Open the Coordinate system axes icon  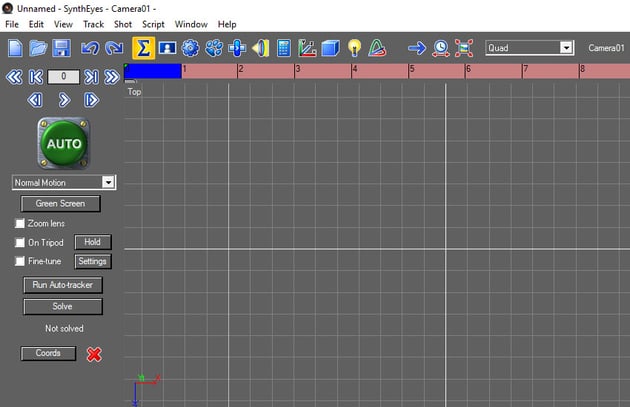307,48
